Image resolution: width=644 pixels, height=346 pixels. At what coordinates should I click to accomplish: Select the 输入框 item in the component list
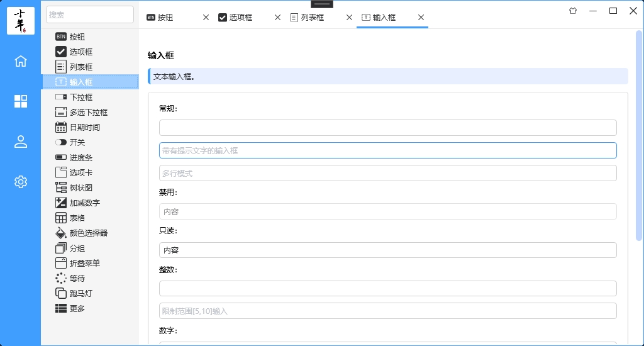90,82
